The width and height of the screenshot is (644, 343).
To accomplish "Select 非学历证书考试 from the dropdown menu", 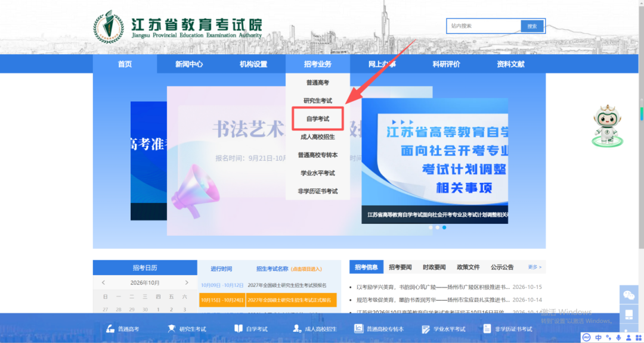I will (318, 191).
